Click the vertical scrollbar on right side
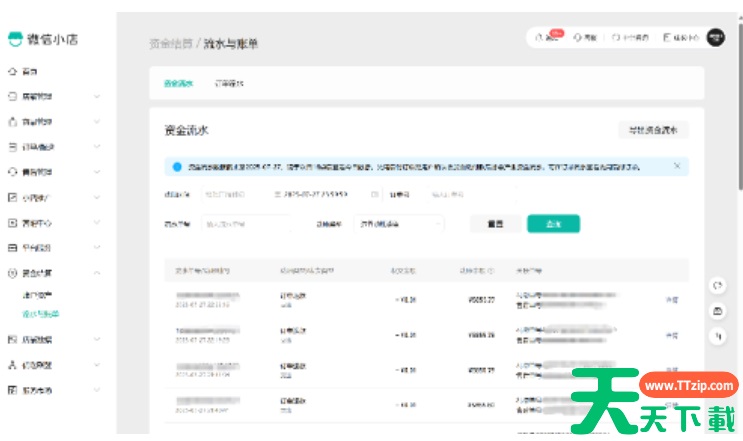The width and height of the screenshot is (743, 441). [739, 100]
